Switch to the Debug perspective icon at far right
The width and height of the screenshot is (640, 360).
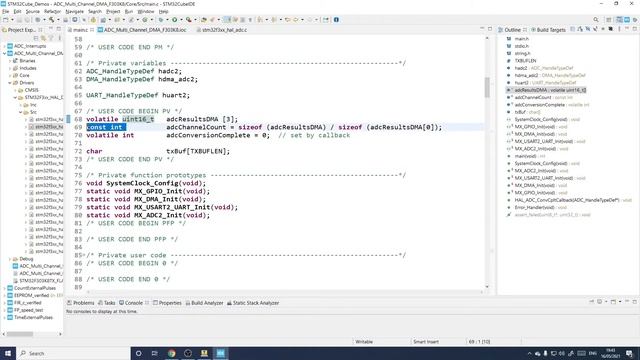point(635,20)
